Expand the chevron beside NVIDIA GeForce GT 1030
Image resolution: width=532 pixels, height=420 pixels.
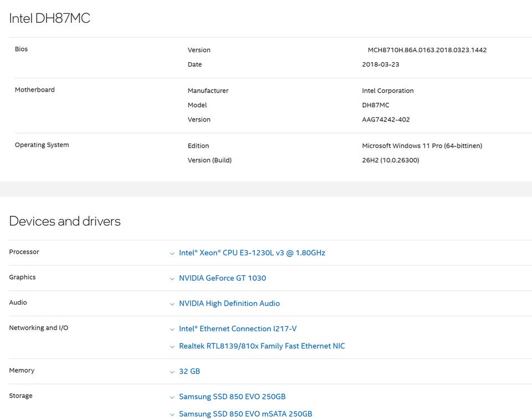[x=172, y=279]
